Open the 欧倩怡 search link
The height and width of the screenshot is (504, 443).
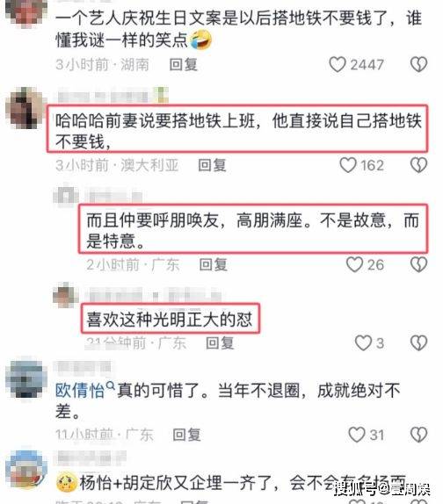pyautogui.click(x=85, y=390)
